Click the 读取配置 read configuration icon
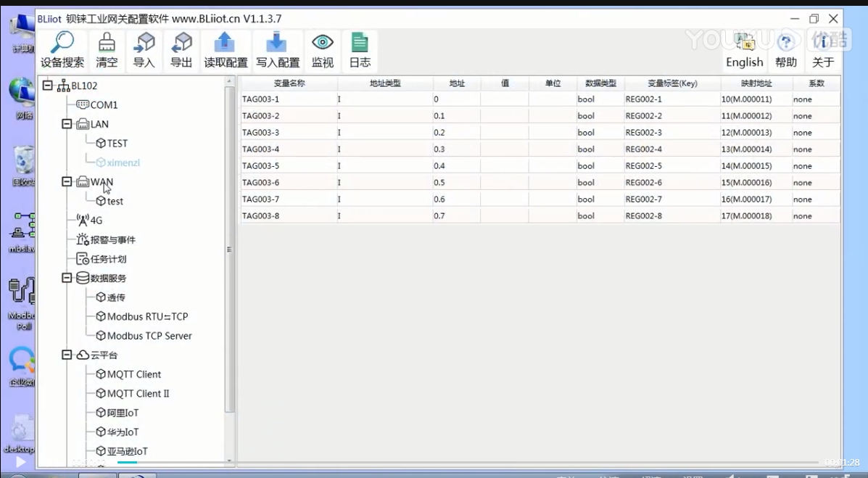This screenshot has width=868, height=478. tap(226, 43)
